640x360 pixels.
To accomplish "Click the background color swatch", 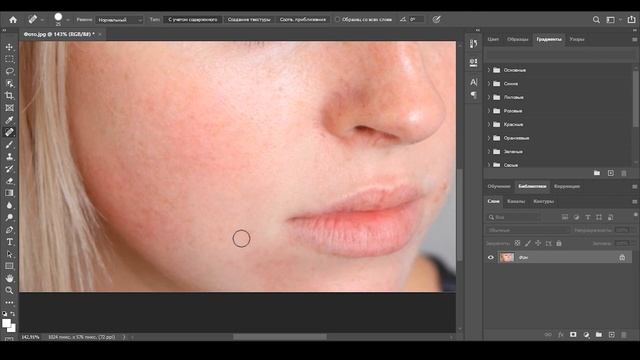I will [x=13, y=328].
